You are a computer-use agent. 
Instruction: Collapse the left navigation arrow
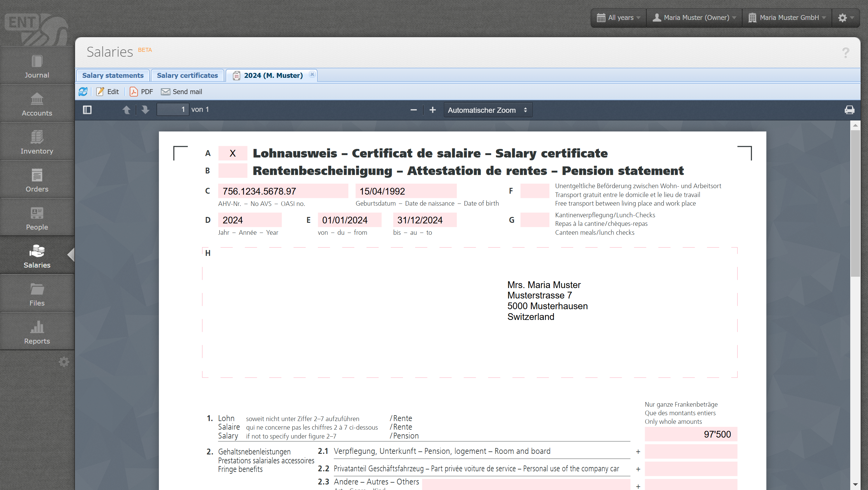[71, 255]
